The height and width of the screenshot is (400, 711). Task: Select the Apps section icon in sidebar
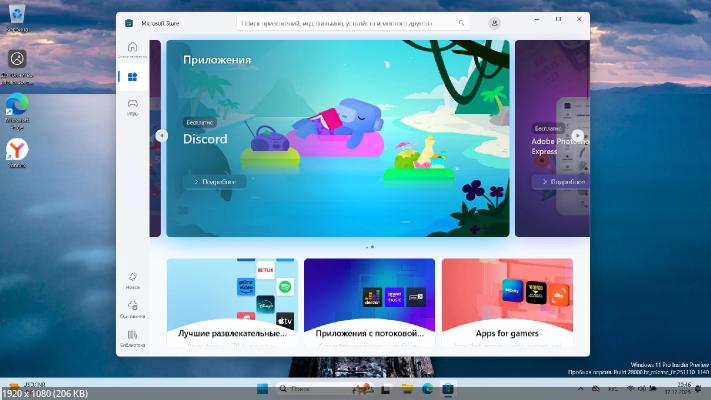tap(132, 77)
